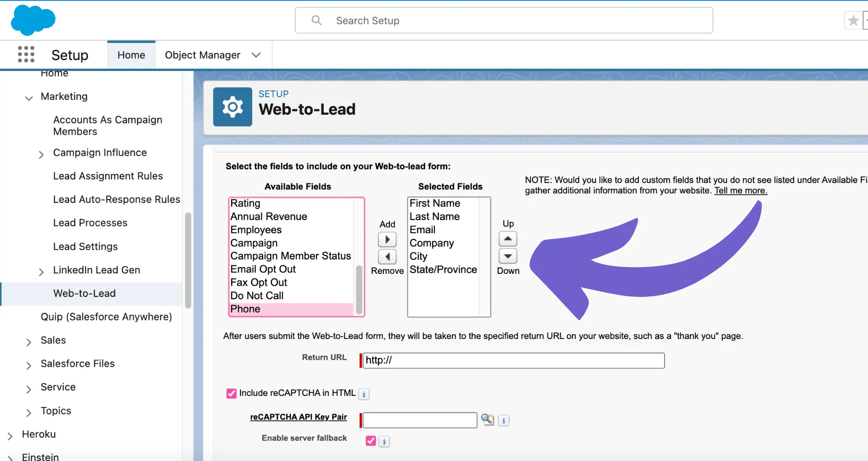The image size is (868, 461).
Task: Expand the Salesforce Files section
Action: 28,366
